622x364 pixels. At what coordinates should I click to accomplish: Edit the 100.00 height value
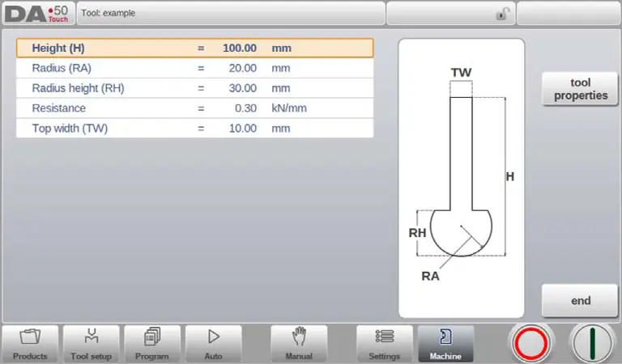point(240,48)
